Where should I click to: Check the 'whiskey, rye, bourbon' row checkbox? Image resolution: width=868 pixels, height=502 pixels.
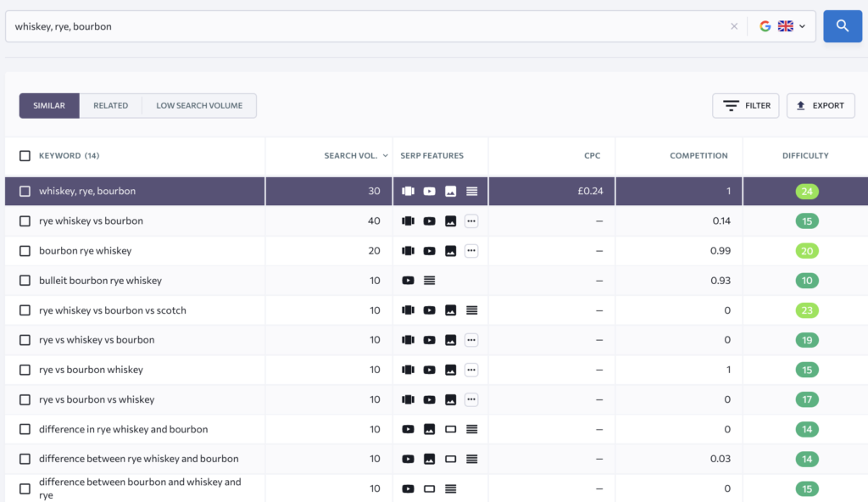25,191
